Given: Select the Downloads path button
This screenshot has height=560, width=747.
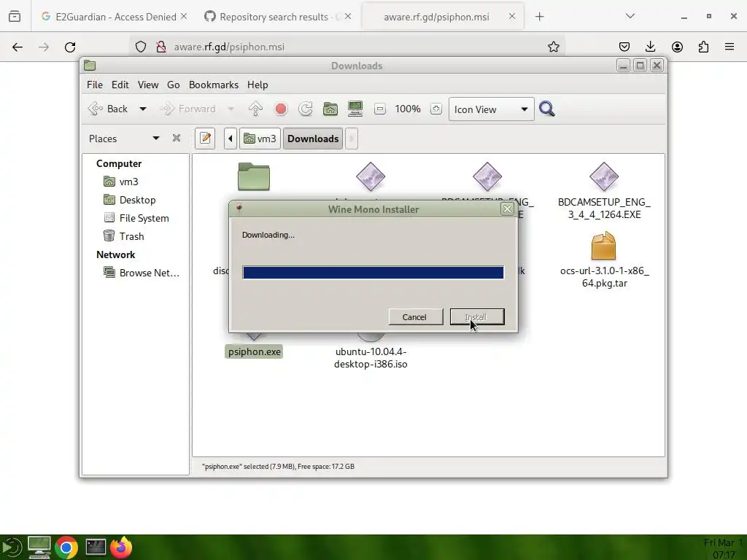Looking at the screenshot, I should point(313,139).
